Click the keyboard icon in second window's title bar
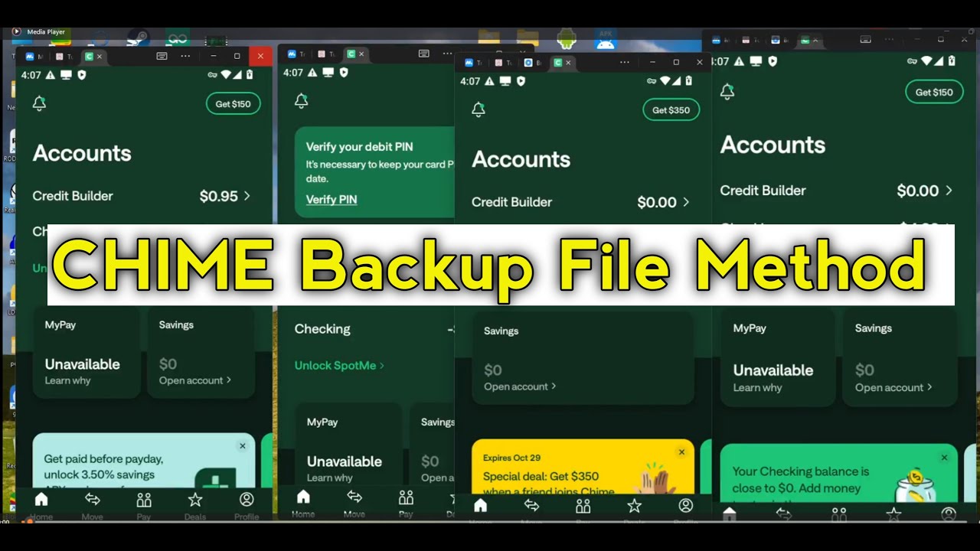Screen dimensions: 980x551 coord(424,54)
